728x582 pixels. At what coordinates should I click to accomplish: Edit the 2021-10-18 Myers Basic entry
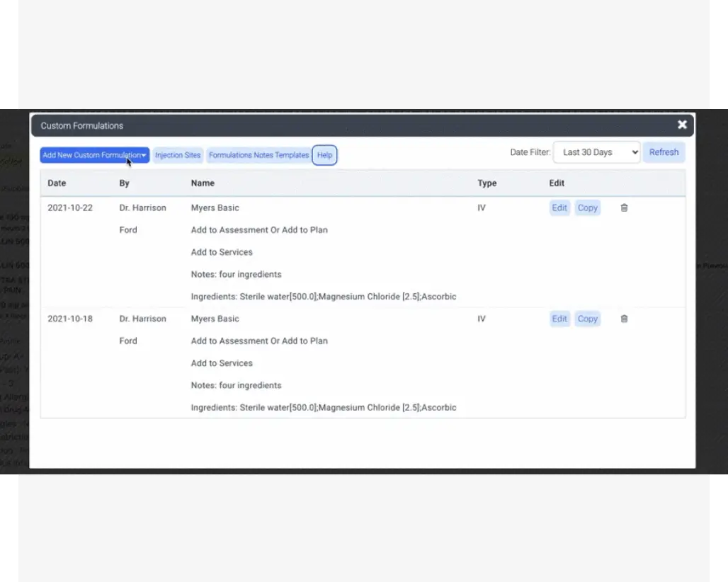[559, 319]
